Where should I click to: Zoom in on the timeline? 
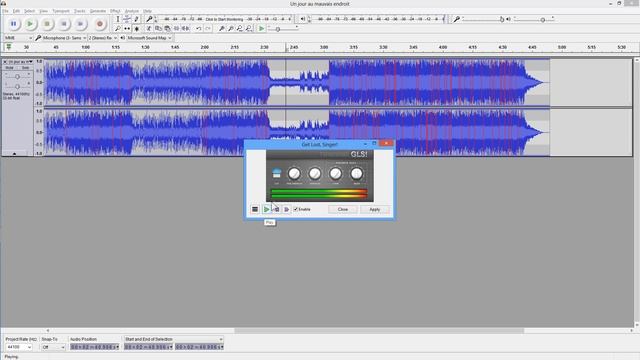222,29
